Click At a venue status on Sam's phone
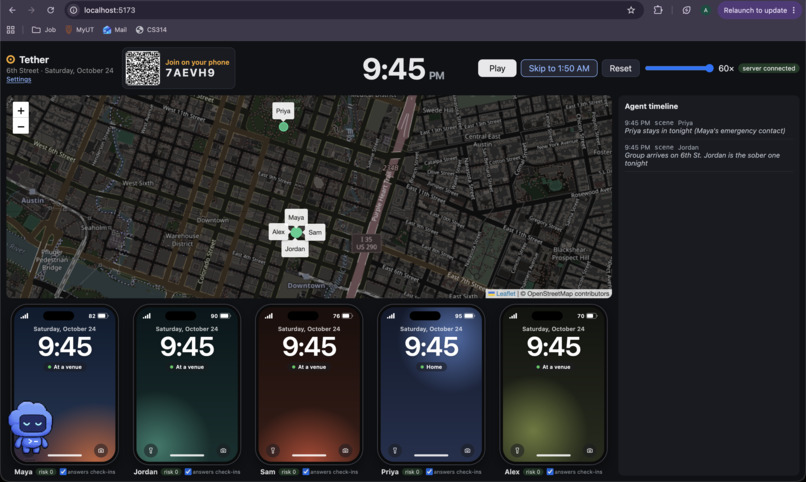The image size is (806, 482). pyautogui.click(x=309, y=367)
